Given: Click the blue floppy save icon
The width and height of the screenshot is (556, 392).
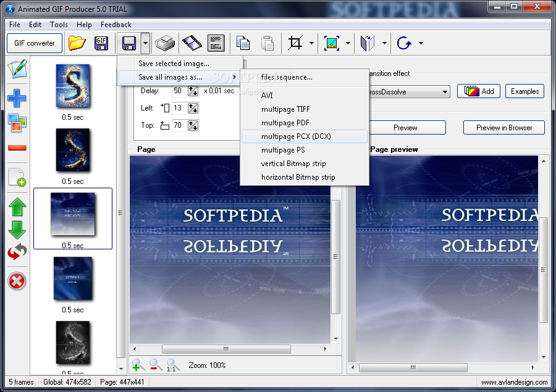Looking at the screenshot, I should pyautogui.click(x=129, y=43).
